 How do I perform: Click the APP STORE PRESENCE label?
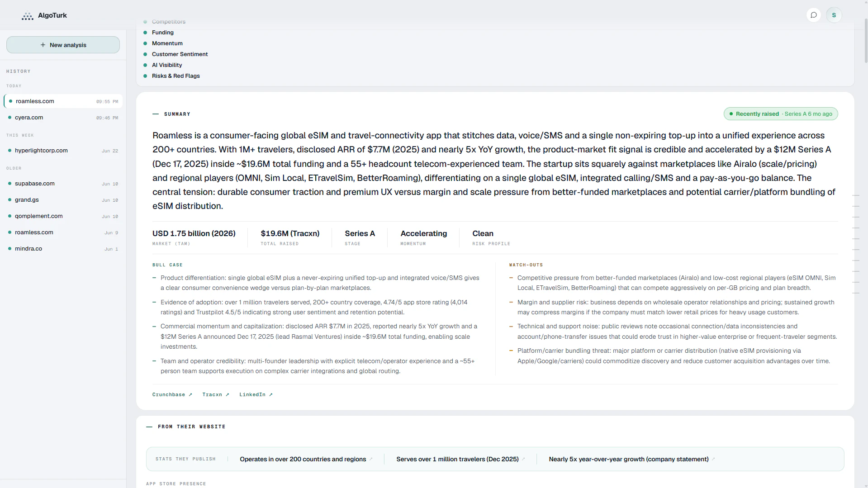coord(176,484)
